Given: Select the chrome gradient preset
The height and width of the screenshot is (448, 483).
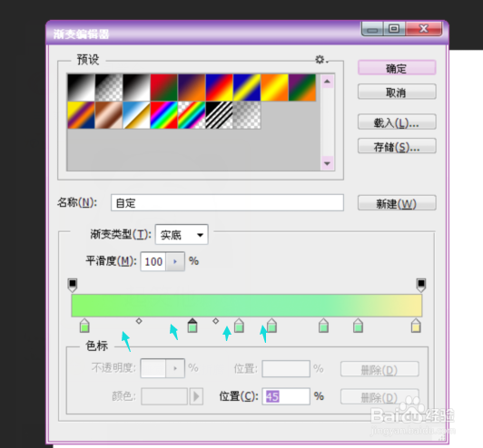Looking at the screenshot, I should coord(136,115).
